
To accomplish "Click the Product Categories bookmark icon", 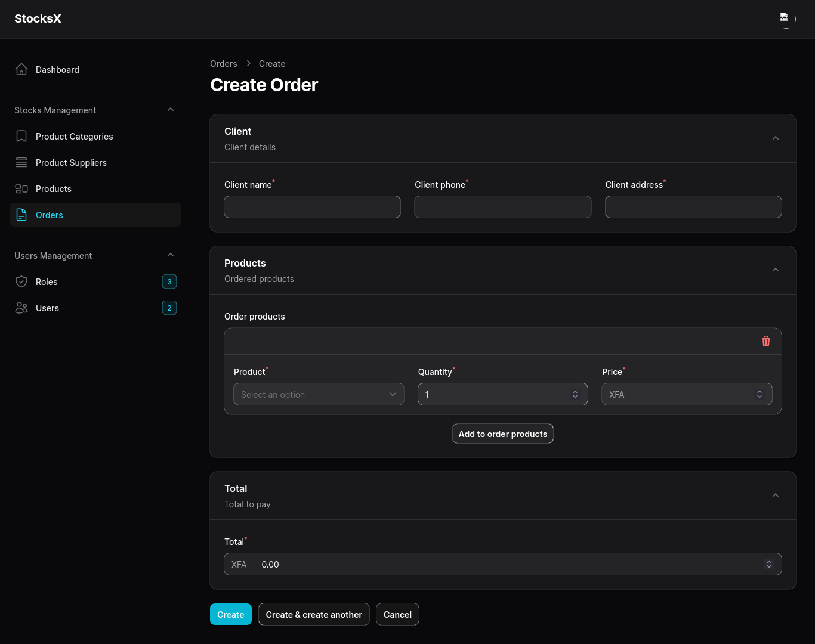I will [21, 137].
